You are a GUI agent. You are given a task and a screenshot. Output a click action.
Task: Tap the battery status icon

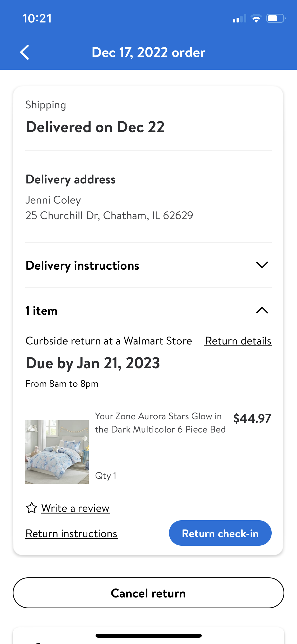(276, 19)
